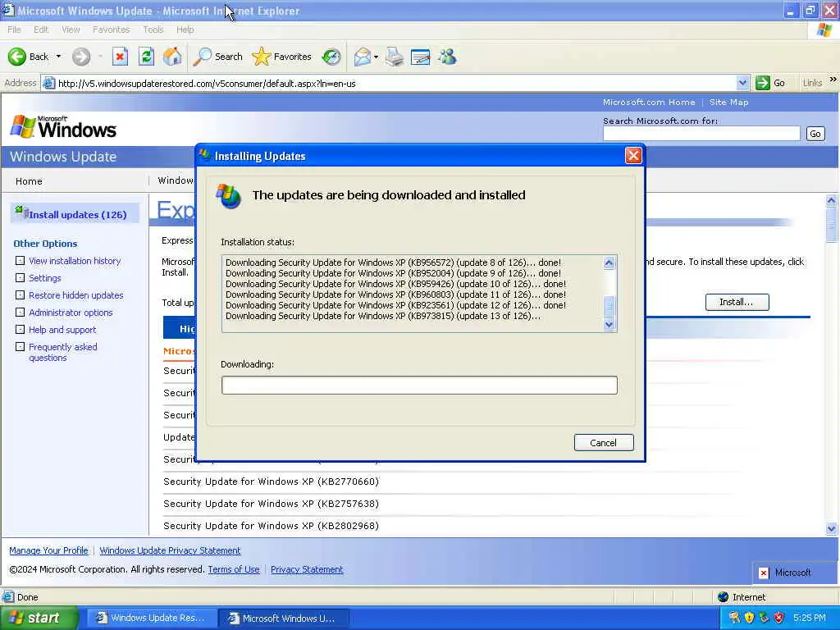Switch to Windows Update Res... taskbar window
The width and height of the screenshot is (840, 630).
click(152, 618)
